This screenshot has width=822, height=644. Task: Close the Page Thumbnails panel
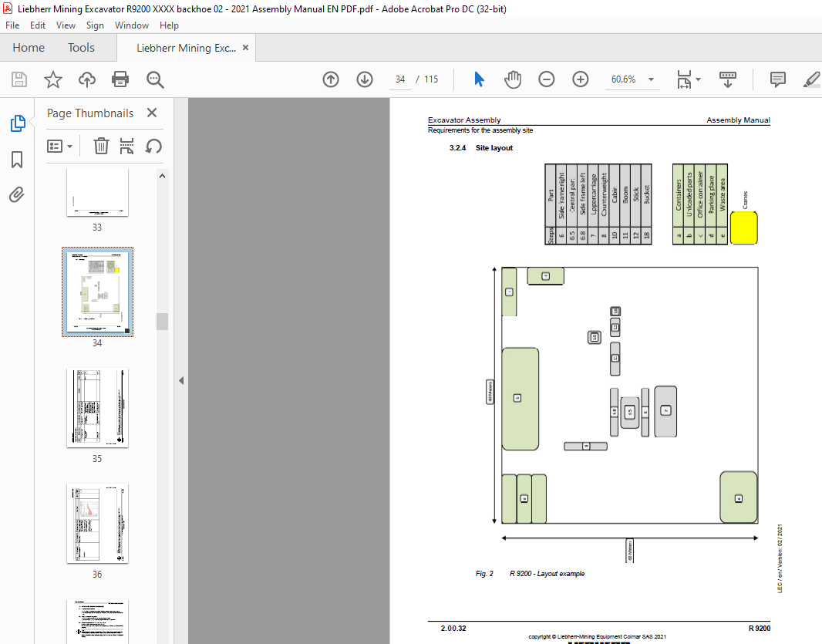click(x=152, y=113)
